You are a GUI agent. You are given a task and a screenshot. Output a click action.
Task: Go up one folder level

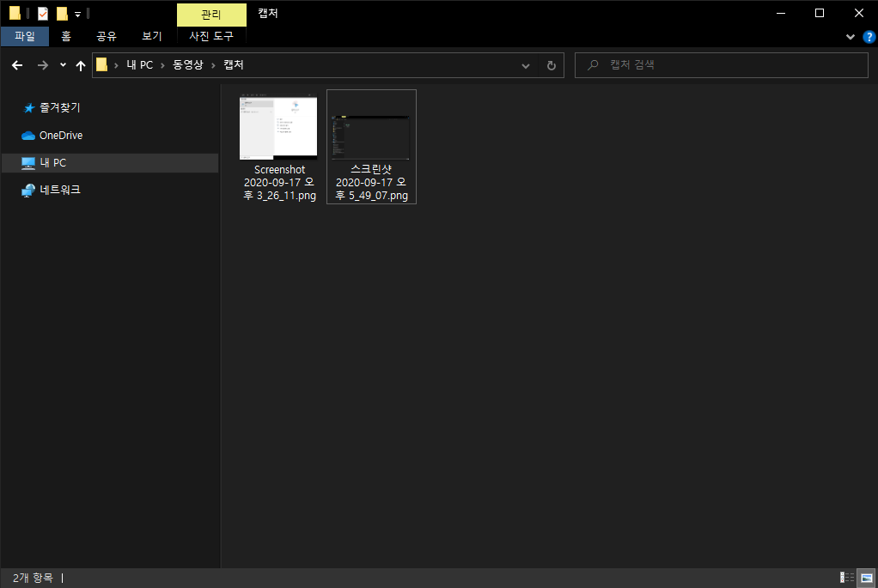[x=81, y=65]
